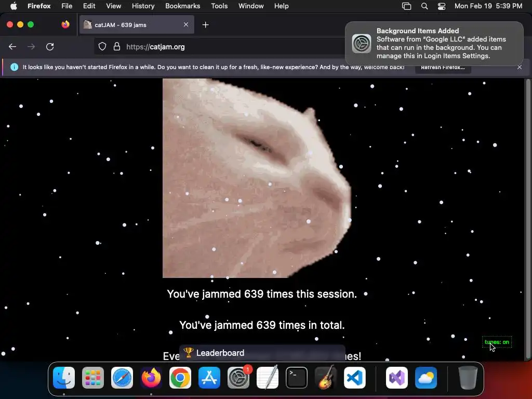Open the History menu
Viewport: 532px width, 399px height.
tap(143, 6)
